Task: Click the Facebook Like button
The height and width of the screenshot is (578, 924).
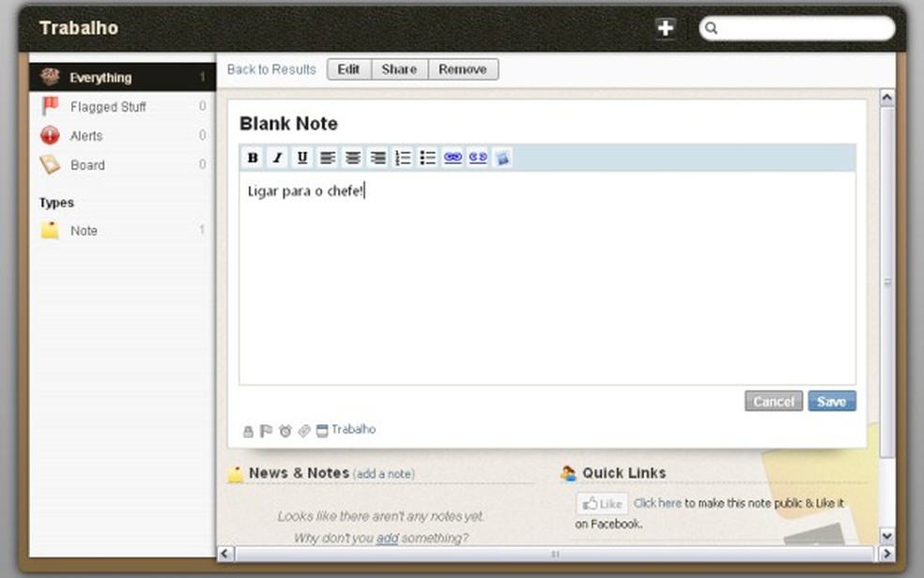Action: click(602, 504)
